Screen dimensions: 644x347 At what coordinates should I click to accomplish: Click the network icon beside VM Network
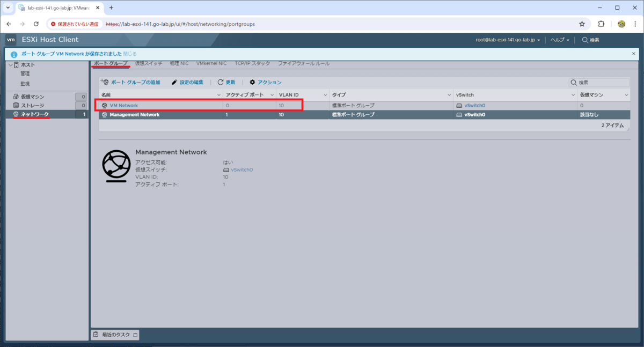[x=104, y=106]
